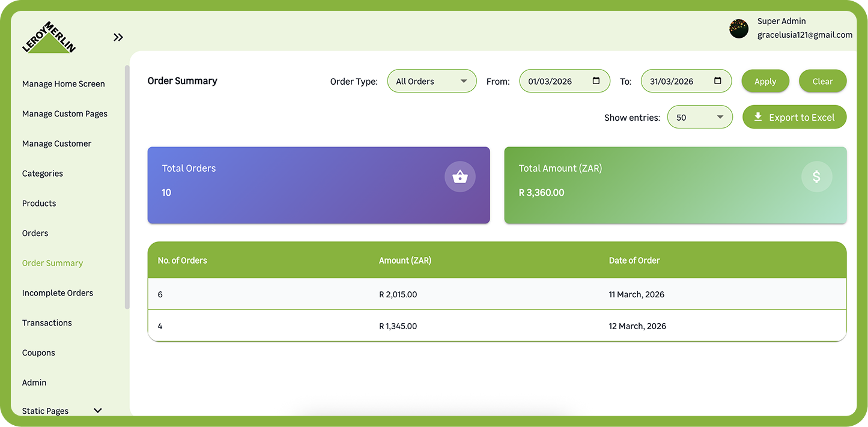
Task: Click the Clear button
Action: pyautogui.click(x=822, y=81)
